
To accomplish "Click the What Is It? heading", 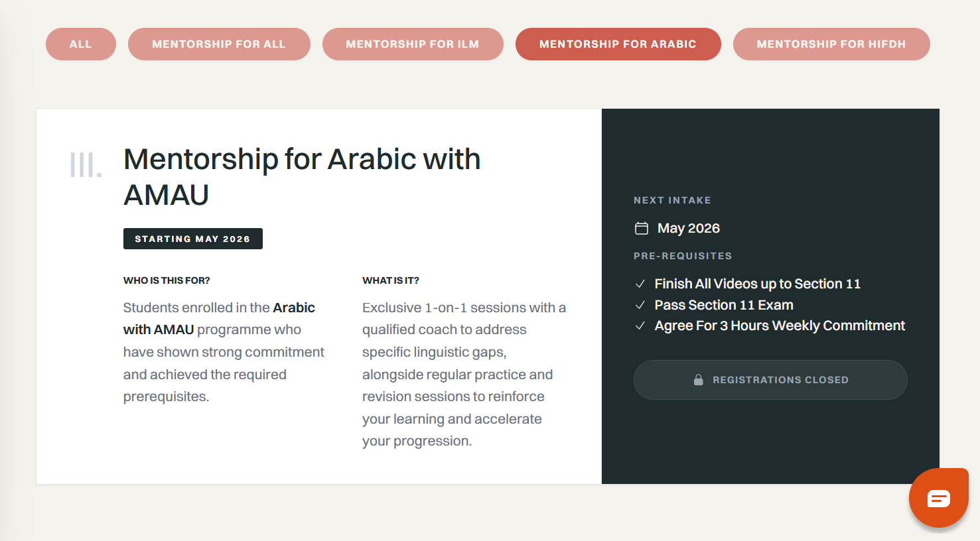I will pyautogui.click(x=391, y=280).
